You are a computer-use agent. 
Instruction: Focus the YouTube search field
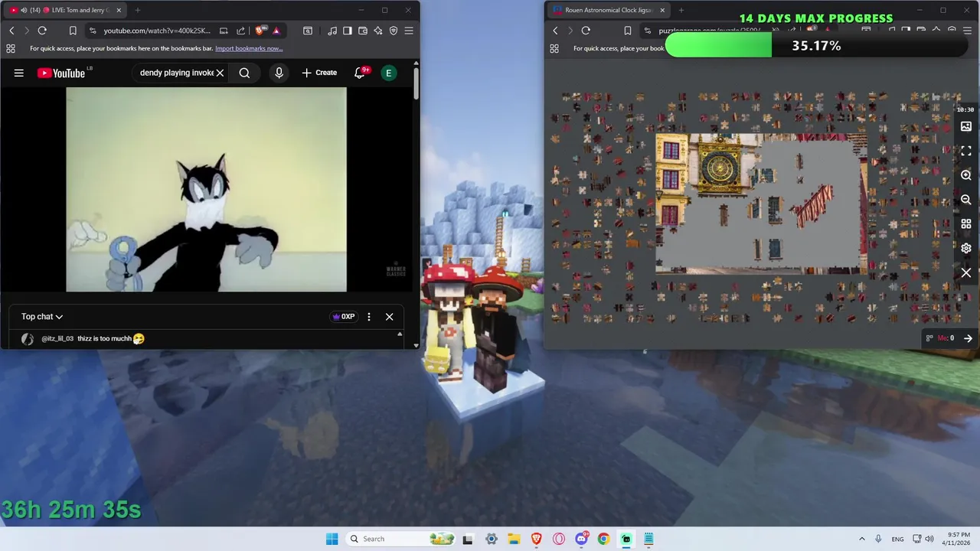(175, 73)
